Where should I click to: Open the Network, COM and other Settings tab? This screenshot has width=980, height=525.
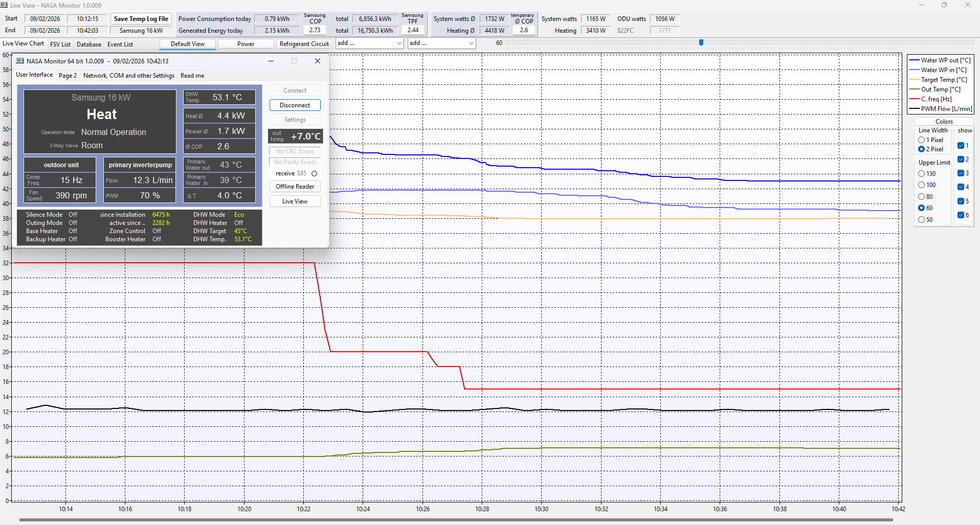click(128, 76)
